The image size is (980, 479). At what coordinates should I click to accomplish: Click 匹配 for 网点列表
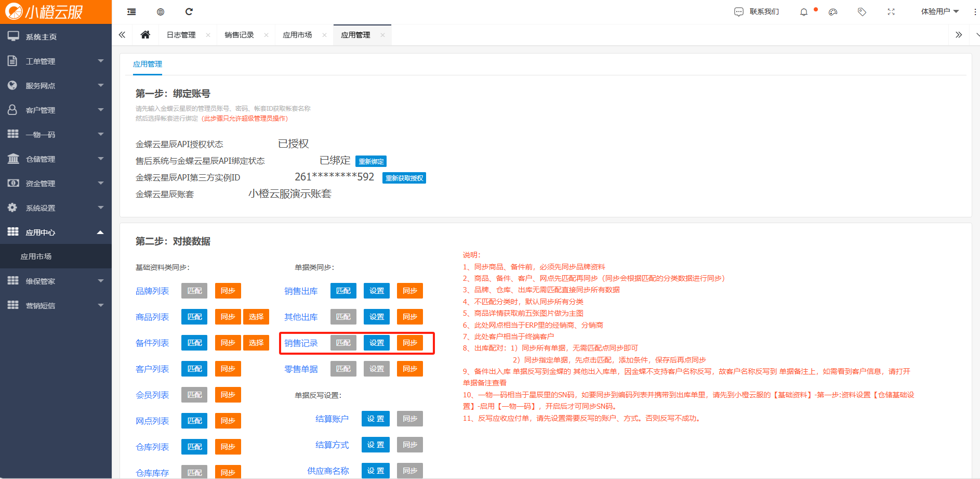(x=194, y=421)
